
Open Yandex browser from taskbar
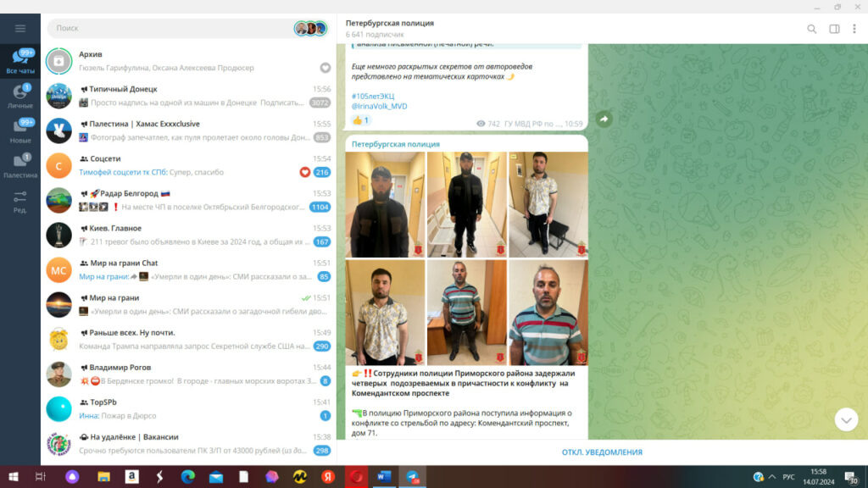328,477
